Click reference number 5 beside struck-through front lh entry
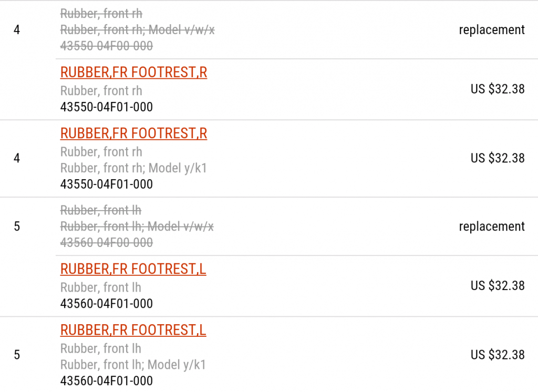538x392 pixels. point(17,226)
